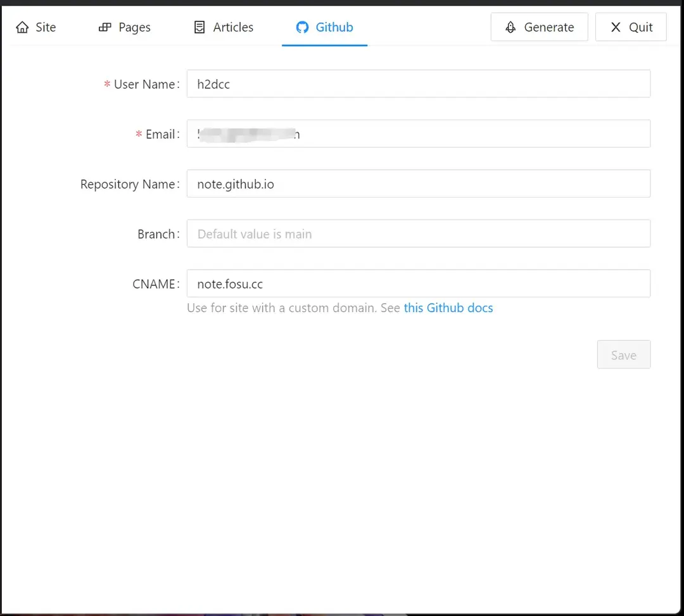Click the User Name input containing h2dcc
Screen dimensions: 684x616
pos(418,84)
